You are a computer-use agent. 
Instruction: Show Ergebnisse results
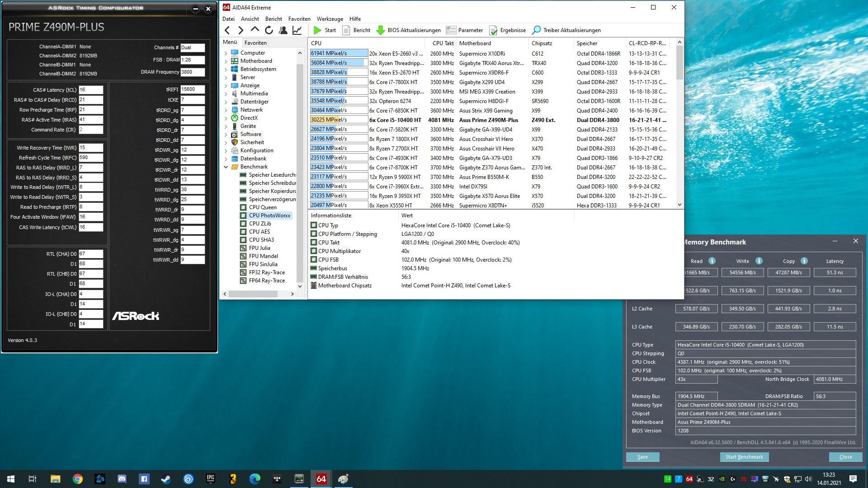507,30
